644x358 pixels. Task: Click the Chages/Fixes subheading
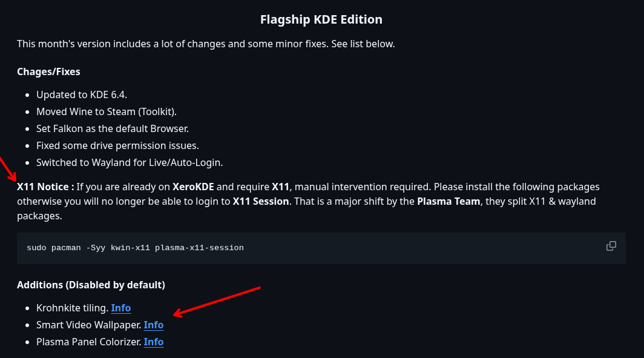[x=48, y=71]
